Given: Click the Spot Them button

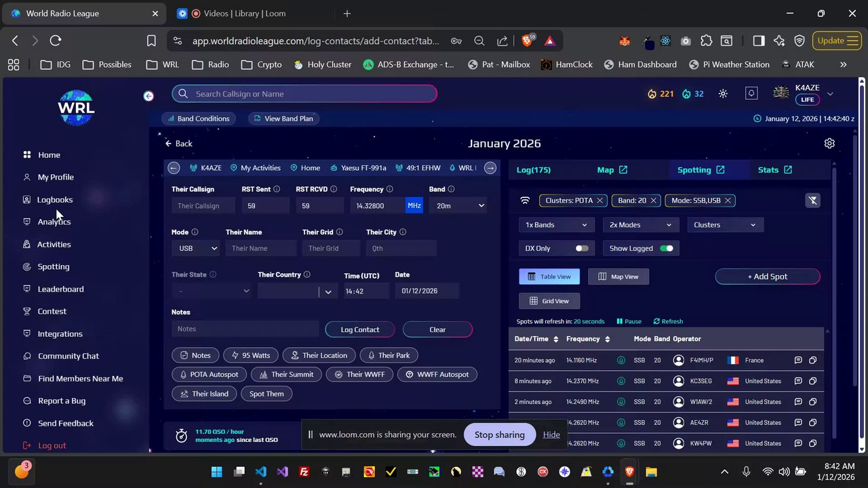Looking at the screenshot, I should 267,394.
